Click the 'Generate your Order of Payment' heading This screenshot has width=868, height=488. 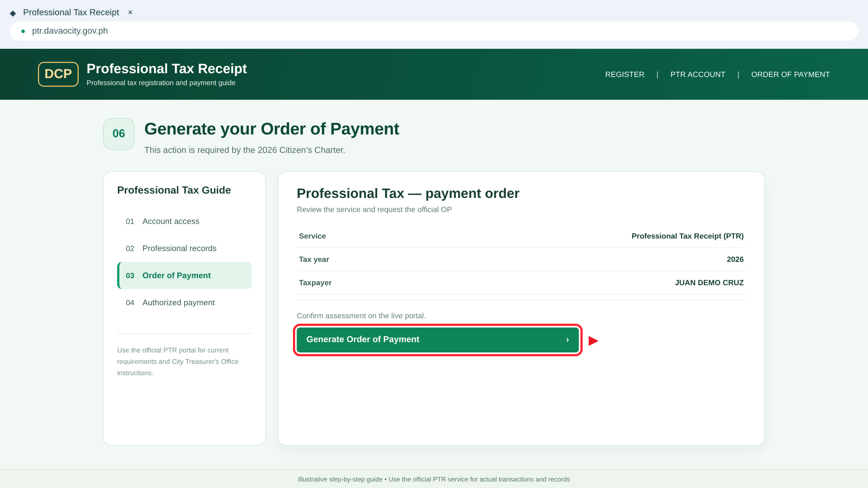(272, 129)
